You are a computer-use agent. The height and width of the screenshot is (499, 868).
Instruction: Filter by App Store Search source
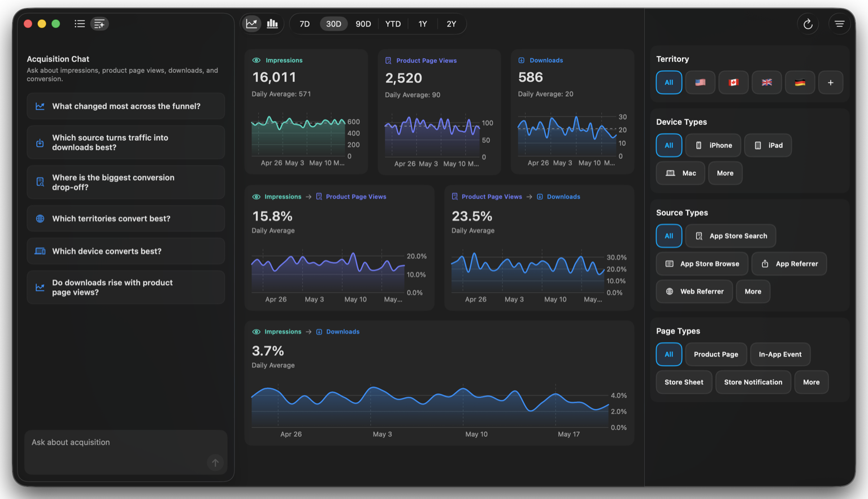[731, 236]
